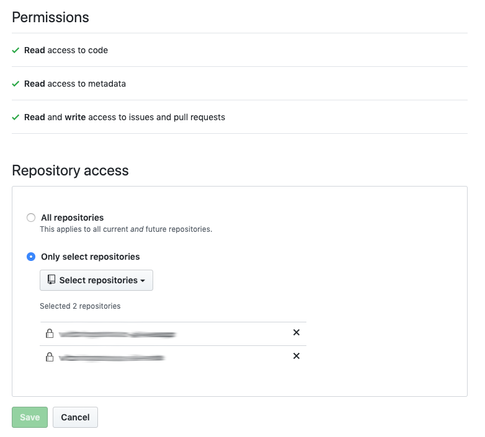Image resolution: width=485 pixels, height=437 pixels.
Task: Click the second blurred repository name
Action: (x=112, y=358)
